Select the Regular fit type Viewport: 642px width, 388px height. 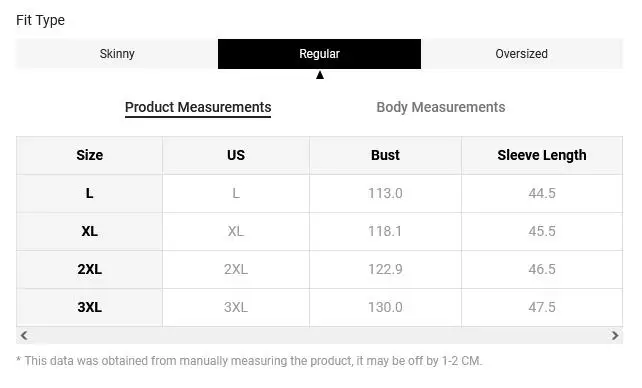click(x=319, y=54)
